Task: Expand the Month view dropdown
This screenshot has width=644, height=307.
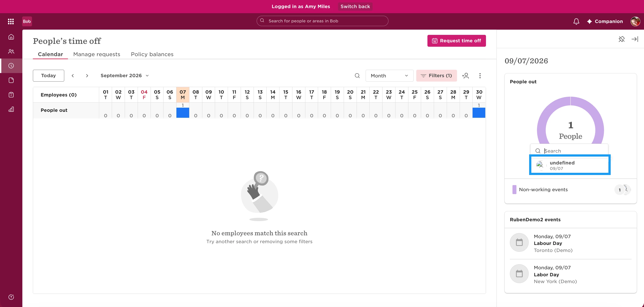Action: pyautogui.click(x=389, y=75)
